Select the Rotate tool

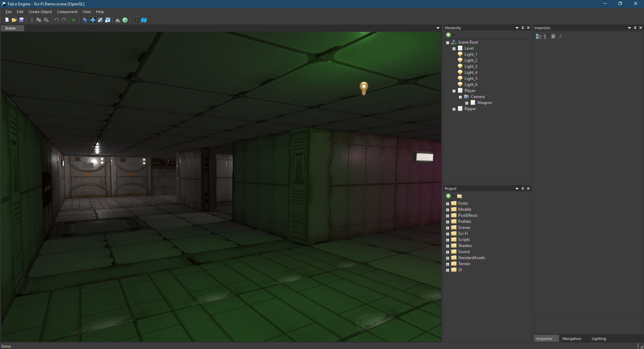pyautogui.click(x=100, y=20)
